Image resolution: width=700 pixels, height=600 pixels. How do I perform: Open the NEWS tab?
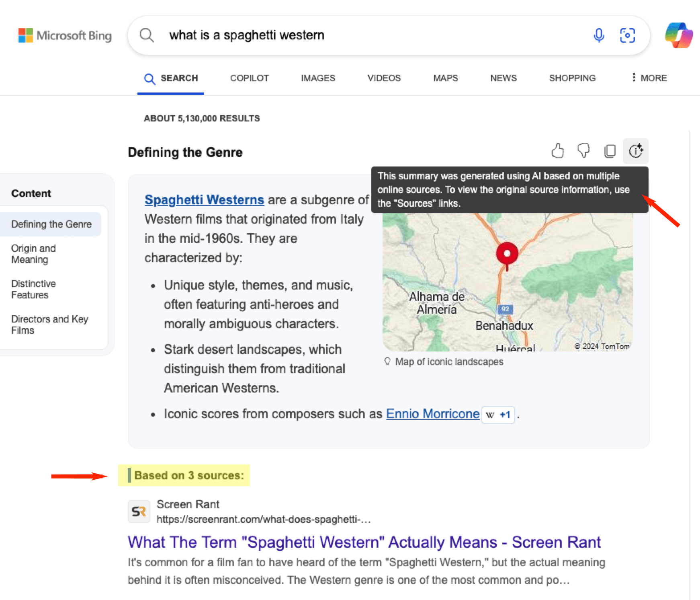(503, 78)
